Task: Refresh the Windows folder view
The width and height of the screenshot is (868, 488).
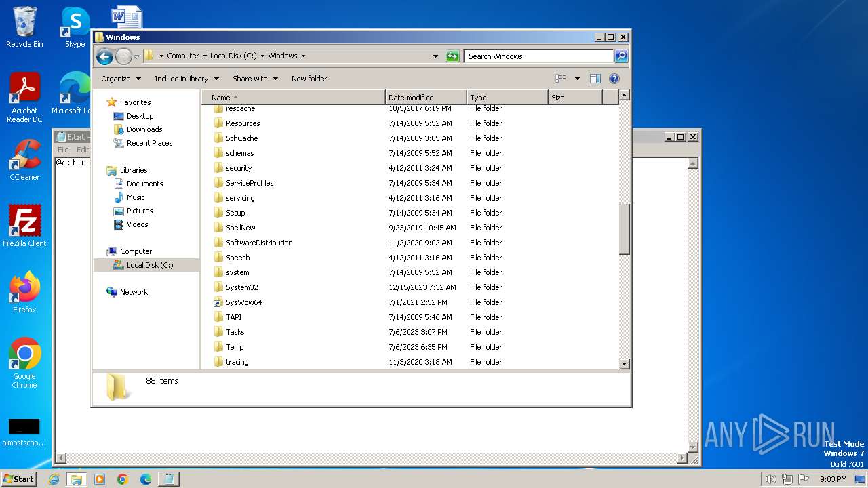Action: (452, 56)
